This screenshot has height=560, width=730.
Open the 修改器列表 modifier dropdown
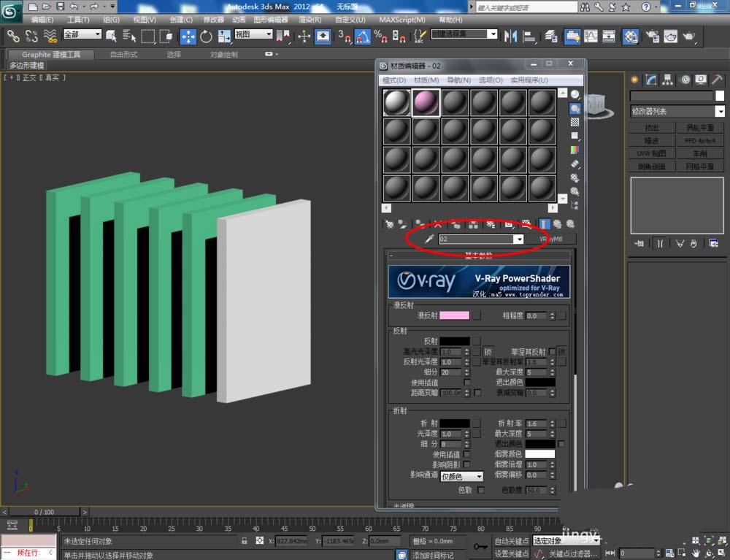tap(720, 112)
